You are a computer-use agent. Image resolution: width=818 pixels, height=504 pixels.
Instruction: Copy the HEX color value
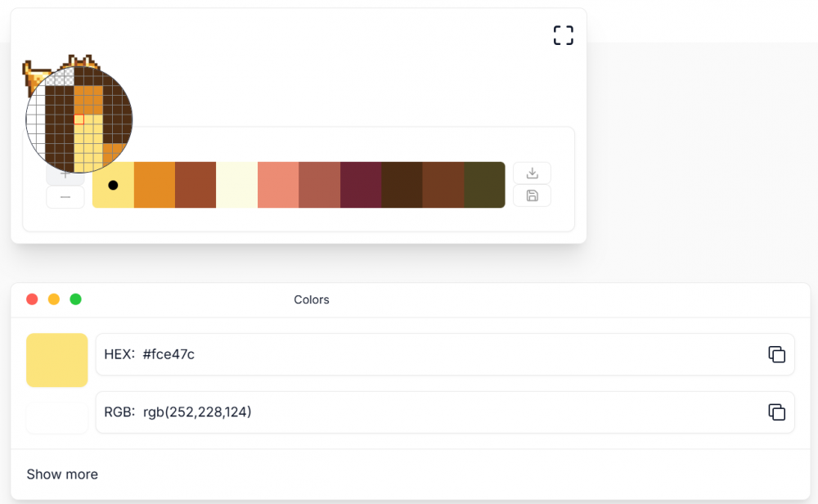tap(776, 354)
